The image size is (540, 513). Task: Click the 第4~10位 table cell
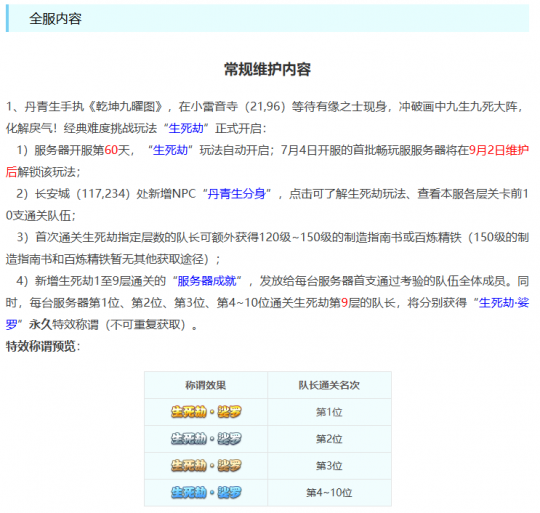tap(329, 493)
